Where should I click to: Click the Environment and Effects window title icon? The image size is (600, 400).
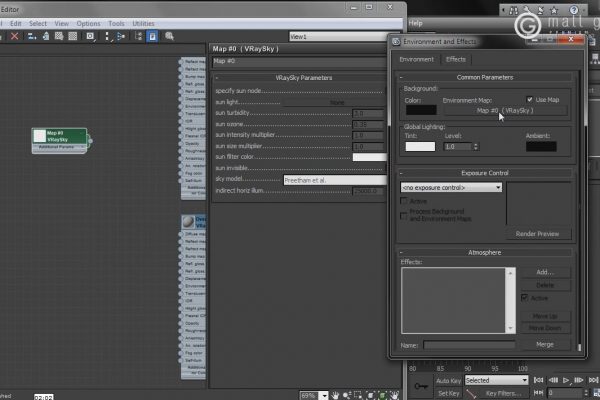(x=396, y=41)
